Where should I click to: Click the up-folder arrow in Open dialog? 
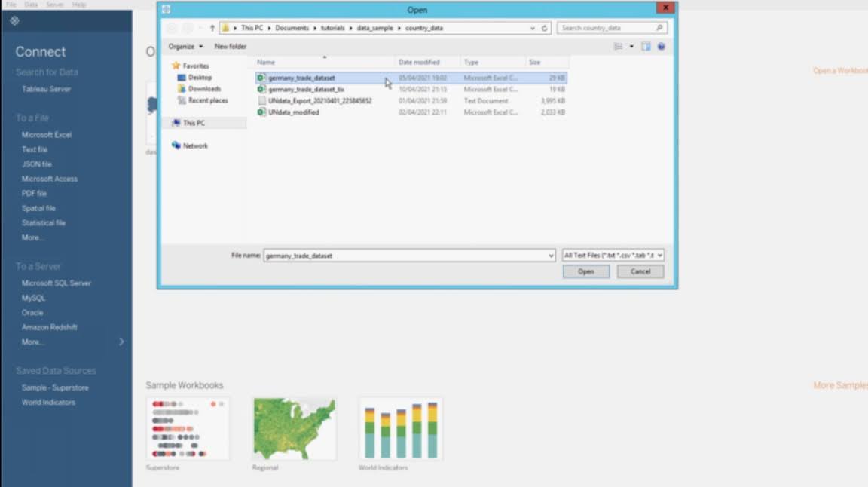[x=212, y=28]
